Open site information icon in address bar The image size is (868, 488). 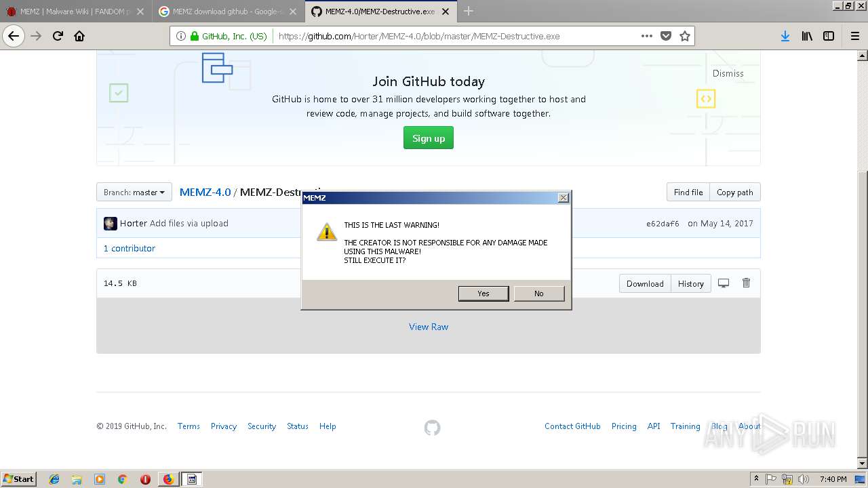(181, 36)
